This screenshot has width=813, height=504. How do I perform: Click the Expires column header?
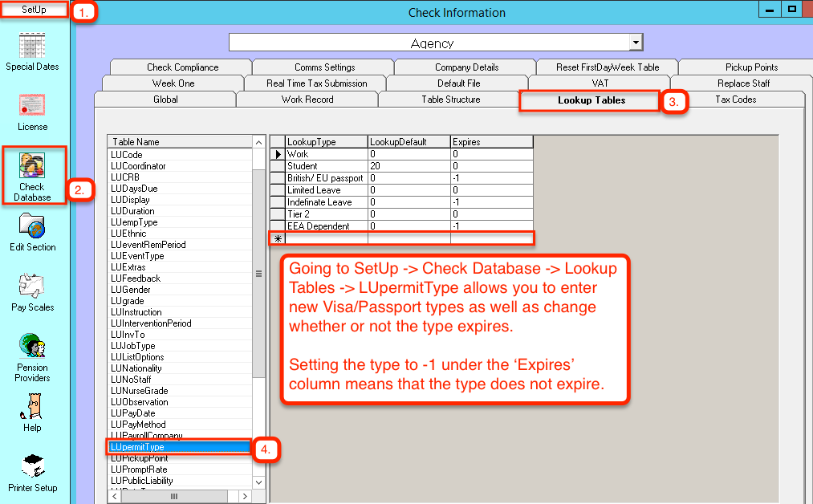tap(491, 142)
